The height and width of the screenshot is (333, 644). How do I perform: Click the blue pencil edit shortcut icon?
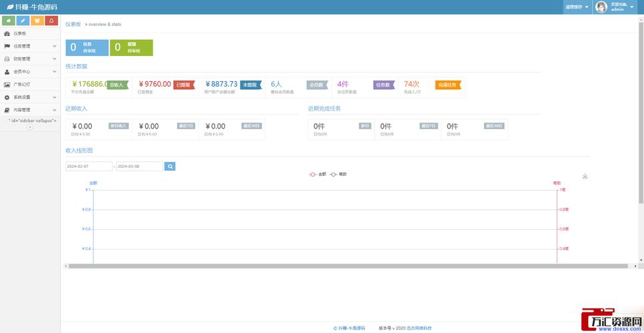pos(23,21)
